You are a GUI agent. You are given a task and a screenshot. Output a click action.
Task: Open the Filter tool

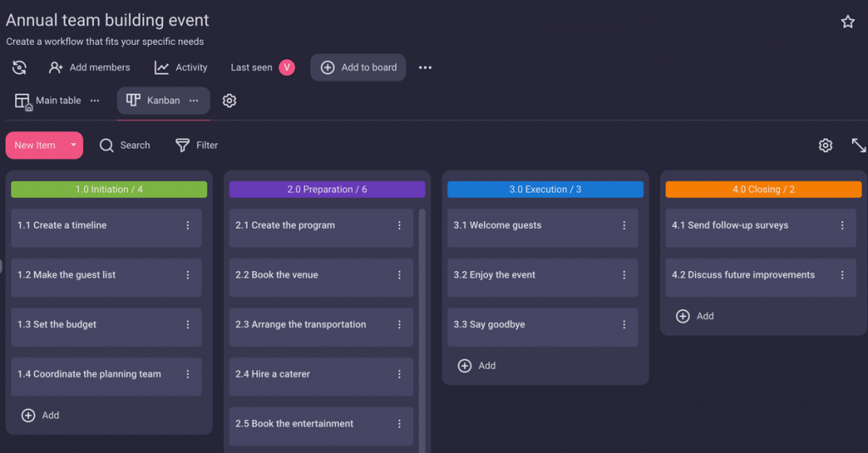(x=197, y=146)
